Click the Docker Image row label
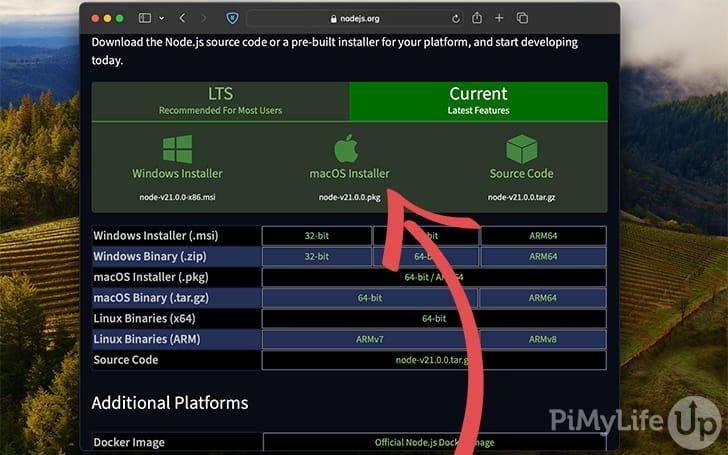 [x=129, y=442]
